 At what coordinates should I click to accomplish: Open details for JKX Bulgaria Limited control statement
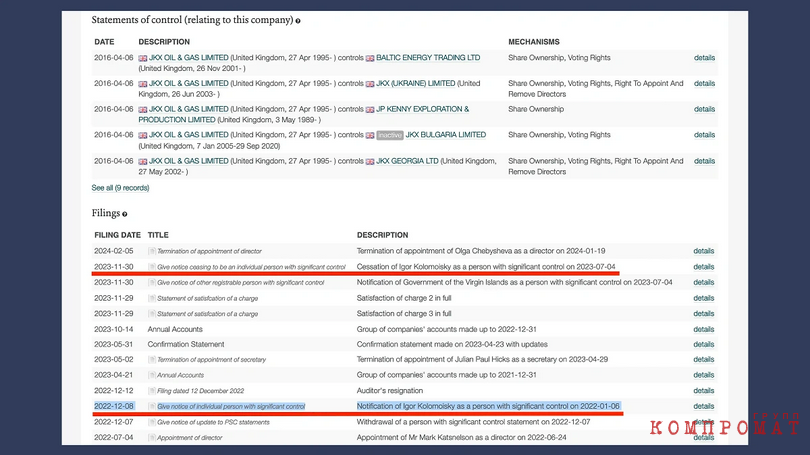point(704,135)
